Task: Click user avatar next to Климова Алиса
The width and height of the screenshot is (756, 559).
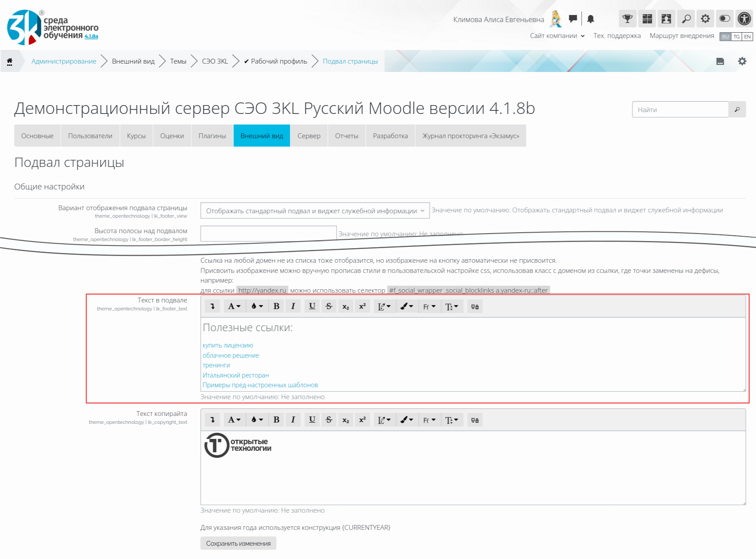Action: [556, 19]
